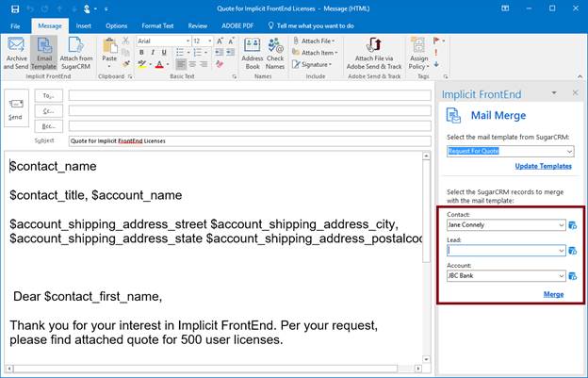Expand the Request For Quote template dropdown

pos(567,150)
